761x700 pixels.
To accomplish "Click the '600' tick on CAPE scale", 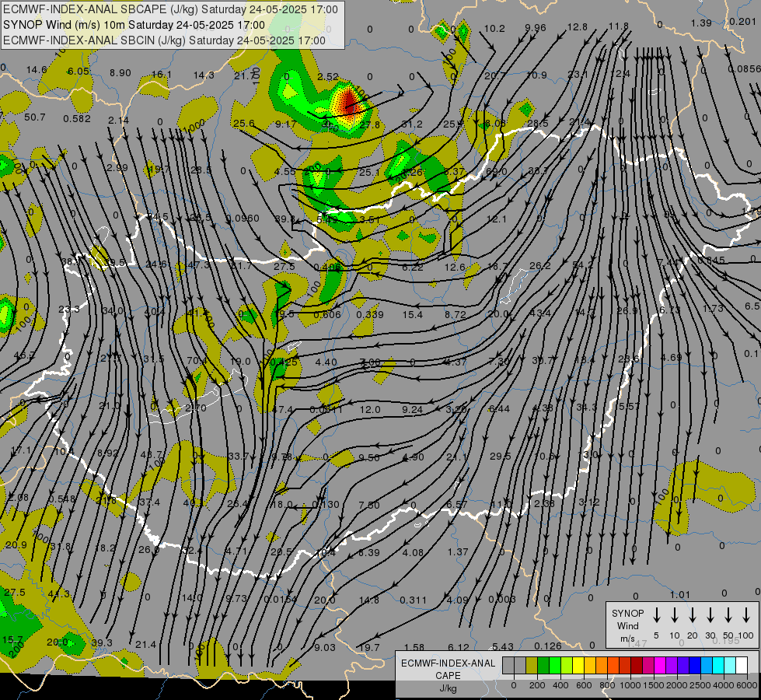I will [x=584, y=685].
